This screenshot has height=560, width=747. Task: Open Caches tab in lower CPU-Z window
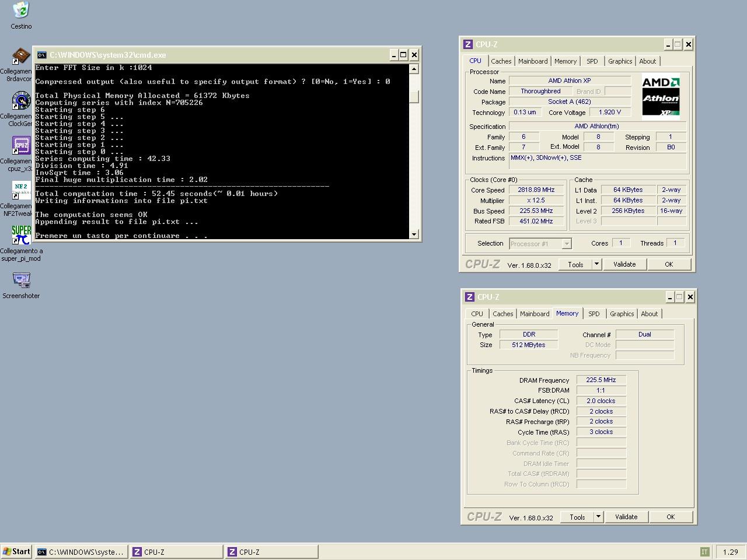pos(502,314)
